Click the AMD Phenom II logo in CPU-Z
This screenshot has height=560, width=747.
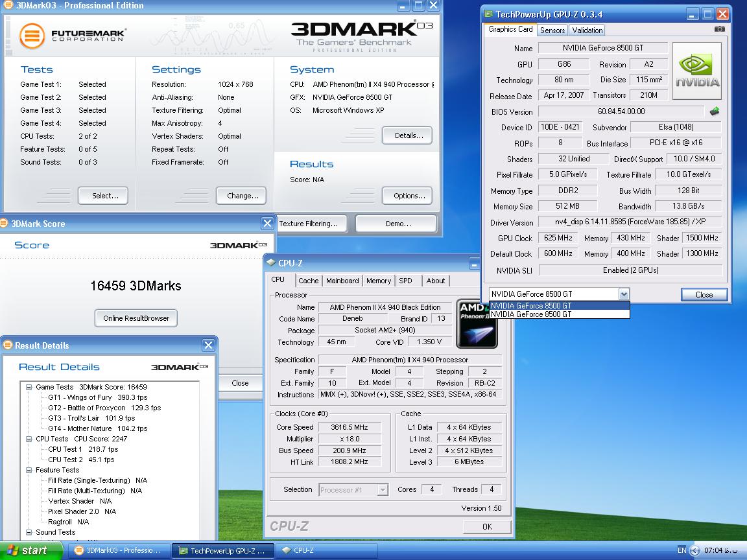477,324
